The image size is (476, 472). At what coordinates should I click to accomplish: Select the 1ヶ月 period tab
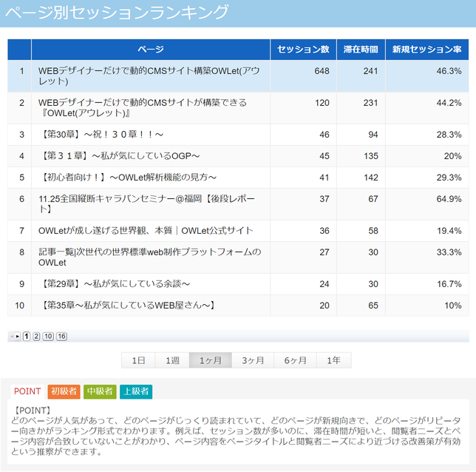tap(211, 360)
